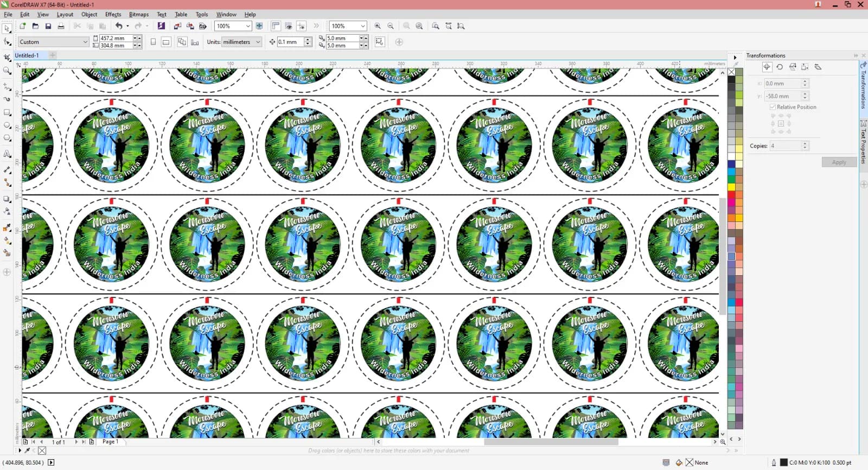Click the Copies field
This screenshot has width=868, height=470.
coord(785,146)
